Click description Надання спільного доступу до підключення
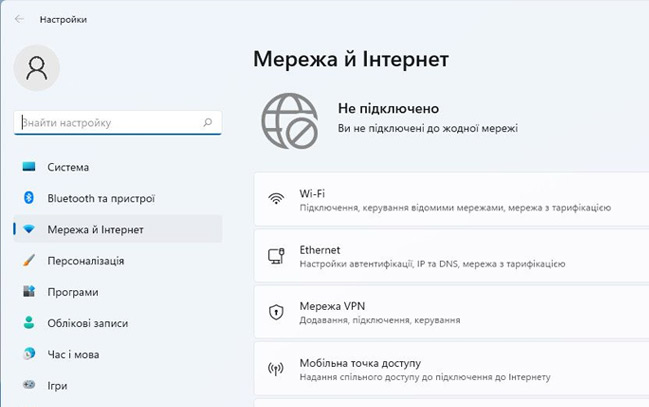The height and width of the screenshot is (407, 649). point(425,377)
